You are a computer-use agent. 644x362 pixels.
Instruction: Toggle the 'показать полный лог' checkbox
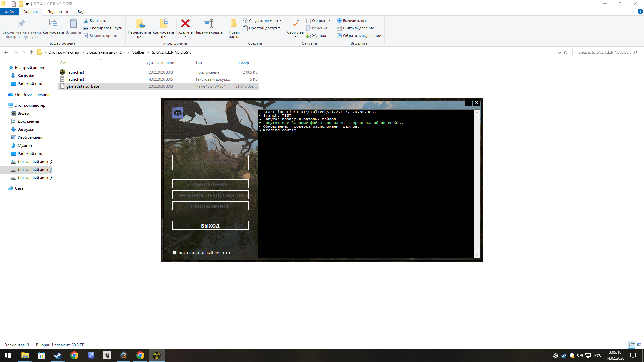point(174,253)
